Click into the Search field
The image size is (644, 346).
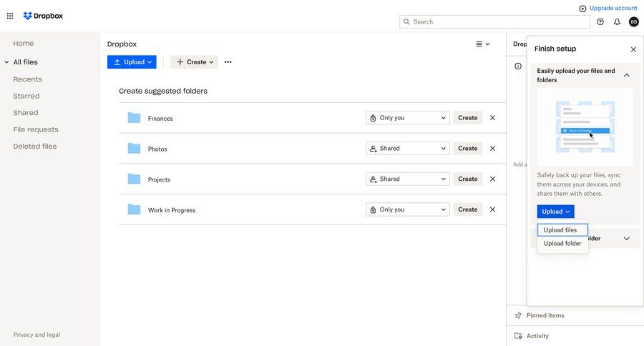[x=494, y=21]
